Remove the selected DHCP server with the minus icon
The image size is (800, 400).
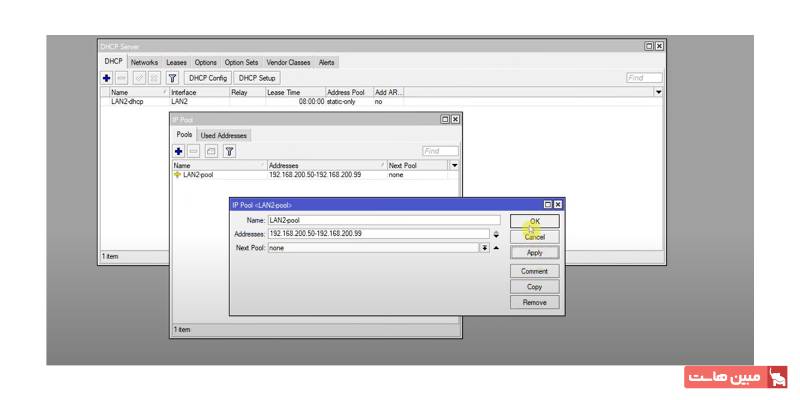[121, 78]
